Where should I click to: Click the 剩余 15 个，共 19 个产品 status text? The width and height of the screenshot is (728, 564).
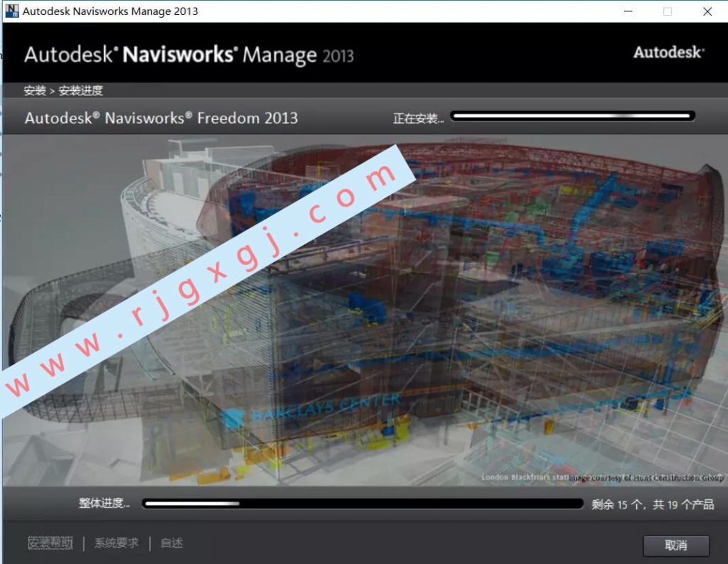coord(653,504)
